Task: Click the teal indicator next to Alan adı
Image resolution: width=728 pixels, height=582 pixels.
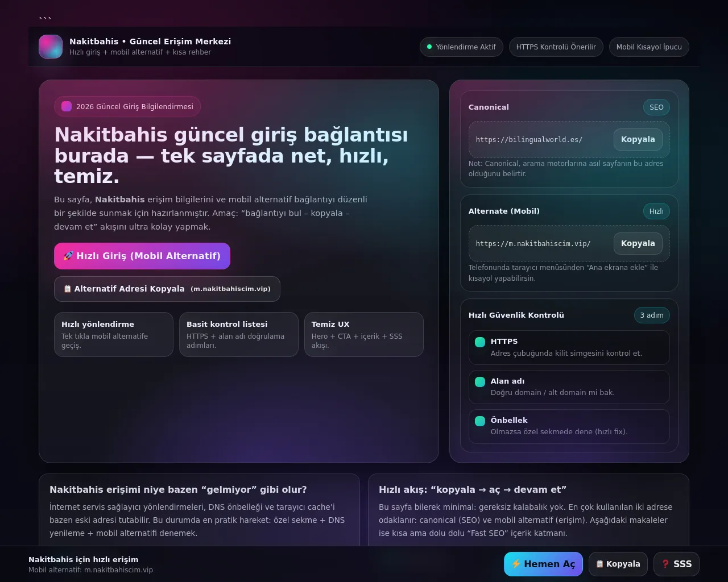Action: 480,381
